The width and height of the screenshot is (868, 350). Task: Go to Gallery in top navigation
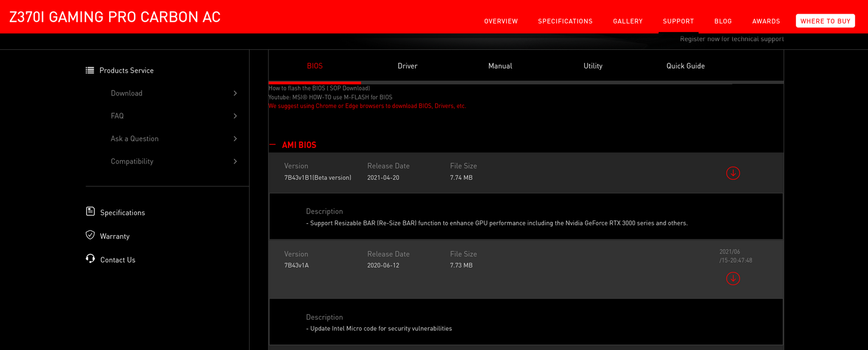point(628,22)
